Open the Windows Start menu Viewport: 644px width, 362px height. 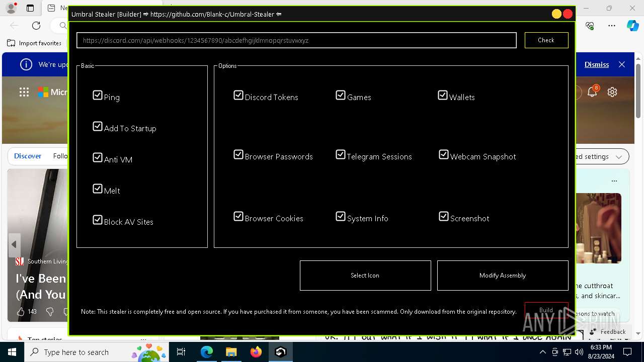click(x=12, y=352)
